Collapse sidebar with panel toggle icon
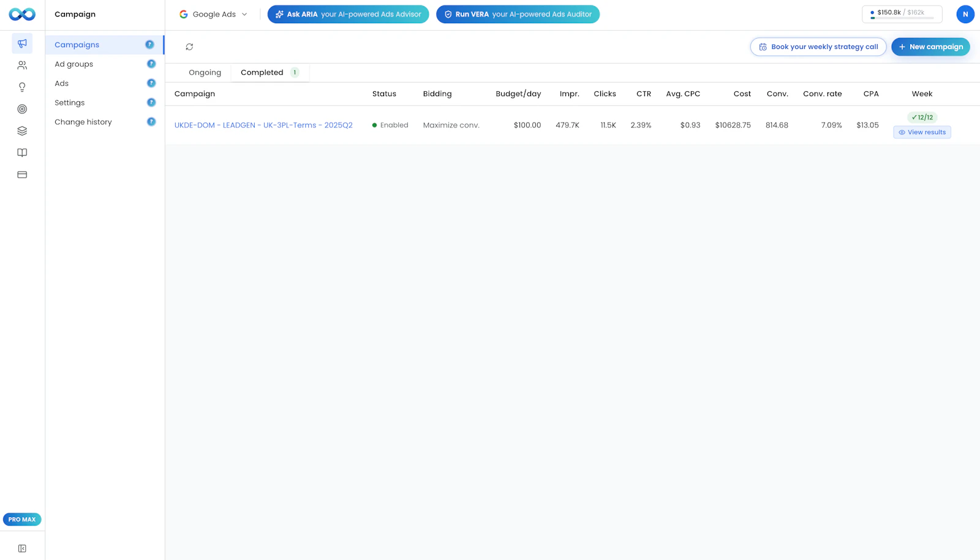 pos(22,548)
